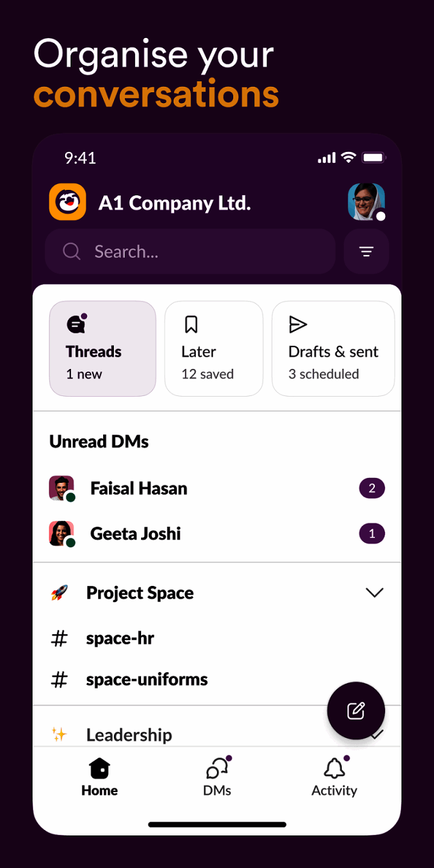
Task: Tap the bookmark icon in Later card
Action: click(x=190, y=324)
